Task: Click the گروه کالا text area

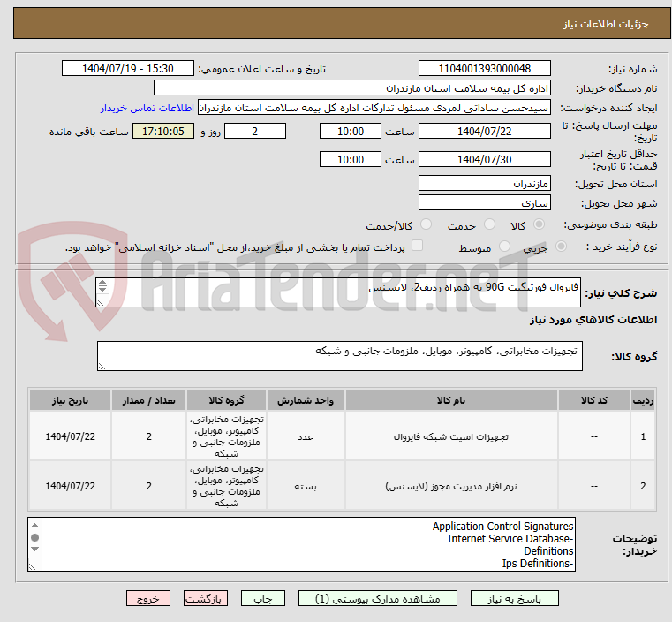Action: tap(340, 356)
